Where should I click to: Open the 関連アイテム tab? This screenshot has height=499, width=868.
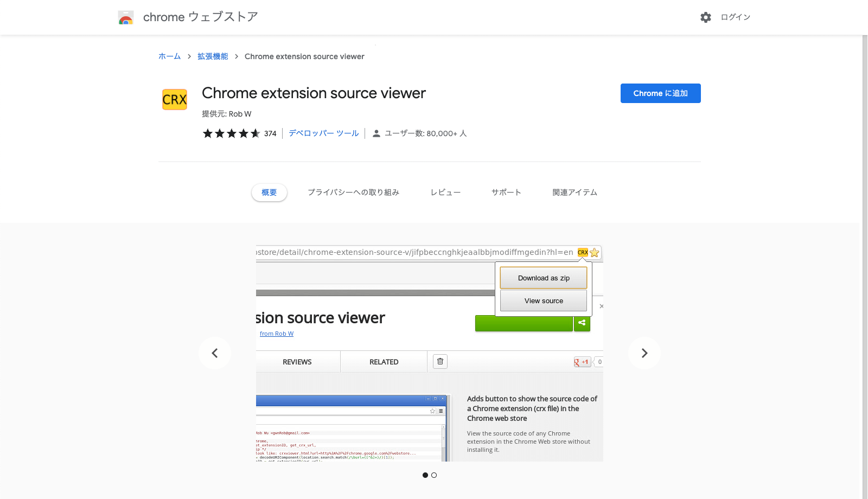tap(575, 193)
